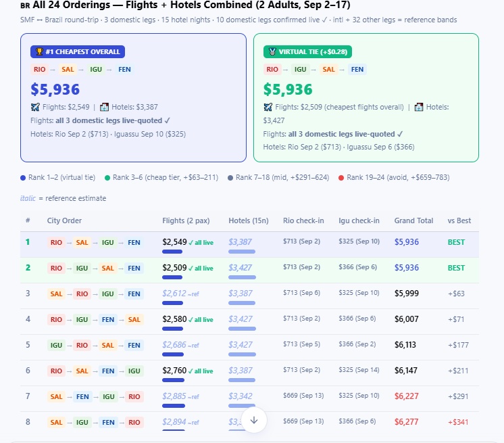The height and width of the screenshot is (443, 504).
Task: Click the vs Best column header
Action: click(459, 220)
